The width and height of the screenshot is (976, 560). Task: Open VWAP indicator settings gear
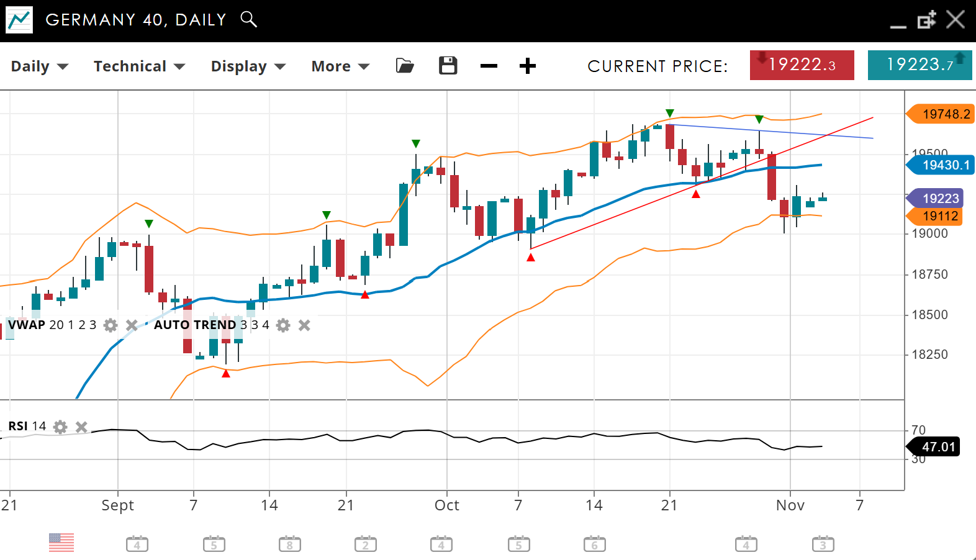111,325
